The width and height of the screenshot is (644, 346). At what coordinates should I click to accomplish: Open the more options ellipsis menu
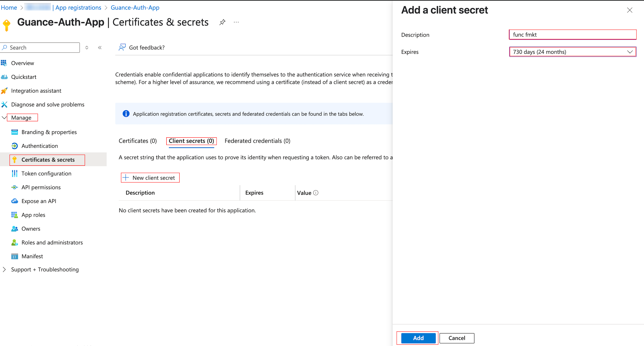click(x=236, y=22)
